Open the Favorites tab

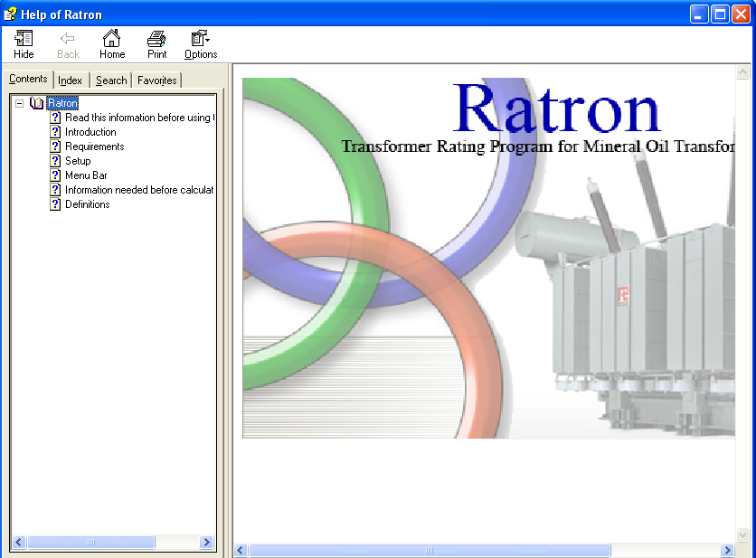point(156,80)
